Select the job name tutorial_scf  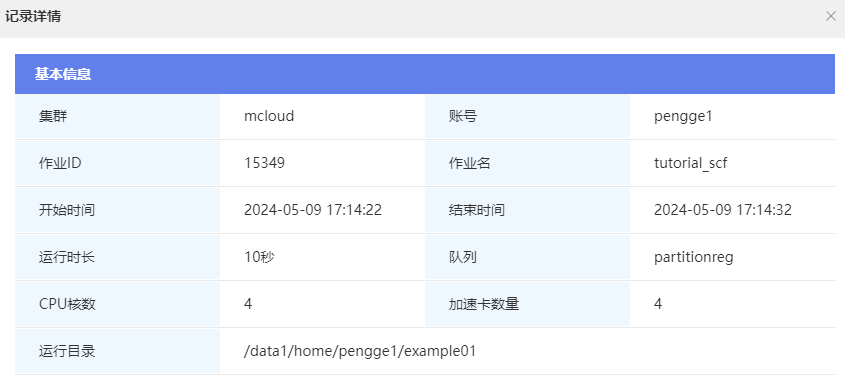pos(690,163)
